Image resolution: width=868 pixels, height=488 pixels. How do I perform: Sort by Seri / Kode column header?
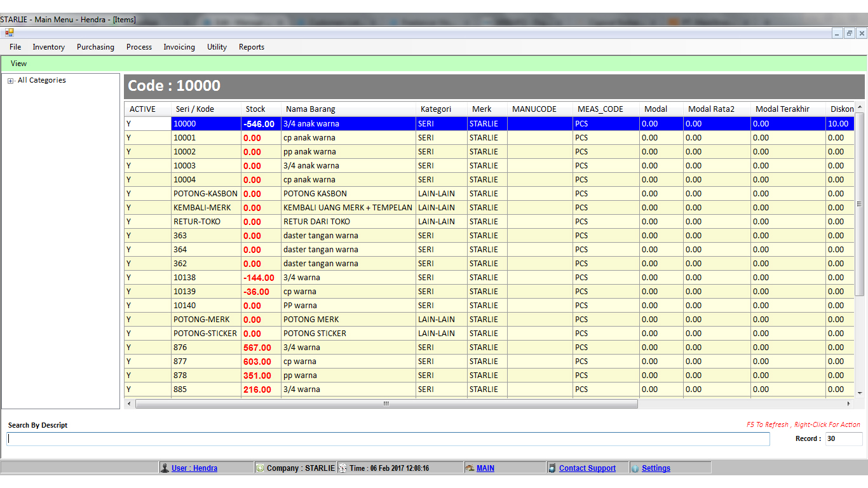[x=207, y=109]
